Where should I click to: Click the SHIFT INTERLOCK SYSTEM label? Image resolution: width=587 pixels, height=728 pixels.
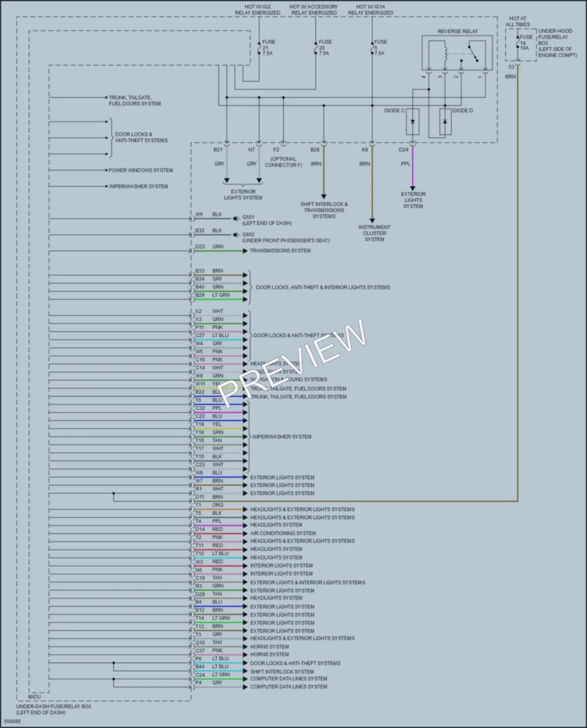click(282, 672)
